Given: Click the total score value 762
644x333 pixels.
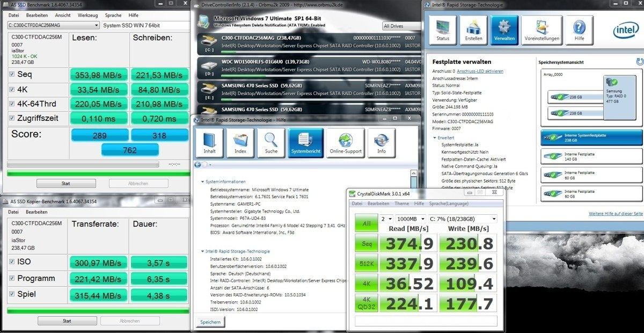Looking at the screenshot, I should click(x=129, y=150).
